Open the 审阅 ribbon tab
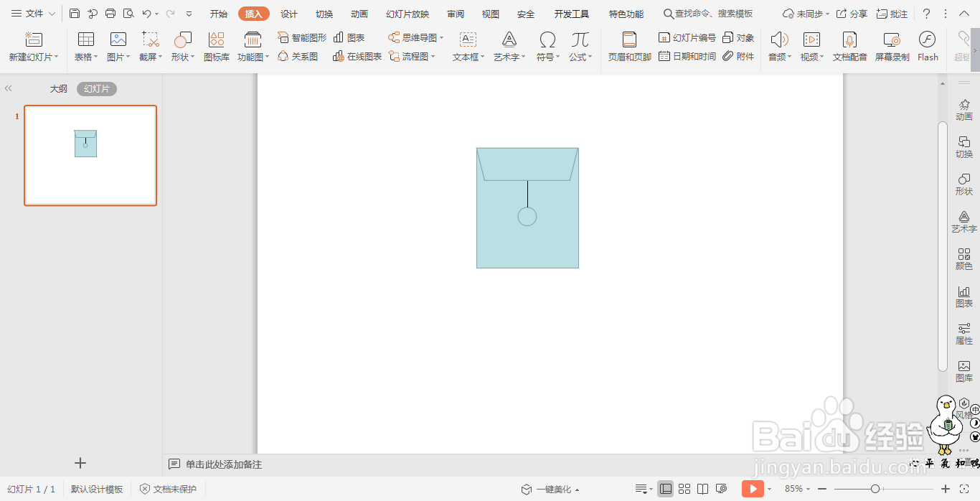The height and width of the screenshot is (501, 980). pos(456,14)
